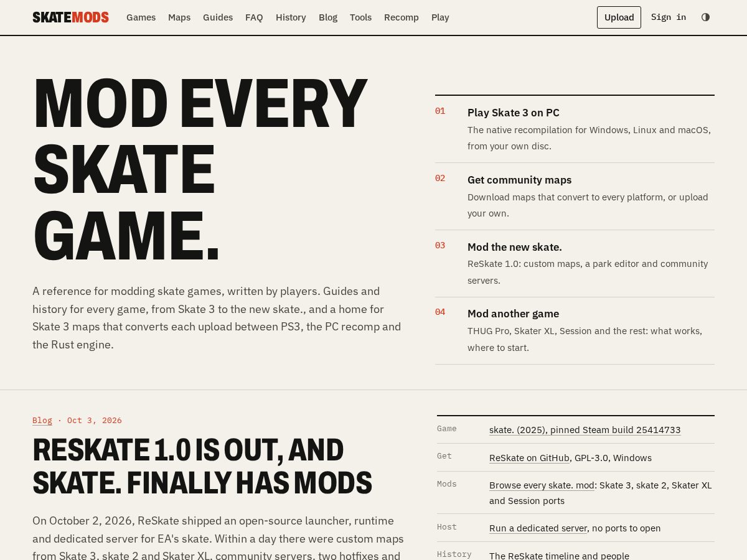747x560 pixels.
Task: Open "Mod another game" card
Action: coord(575,330)
